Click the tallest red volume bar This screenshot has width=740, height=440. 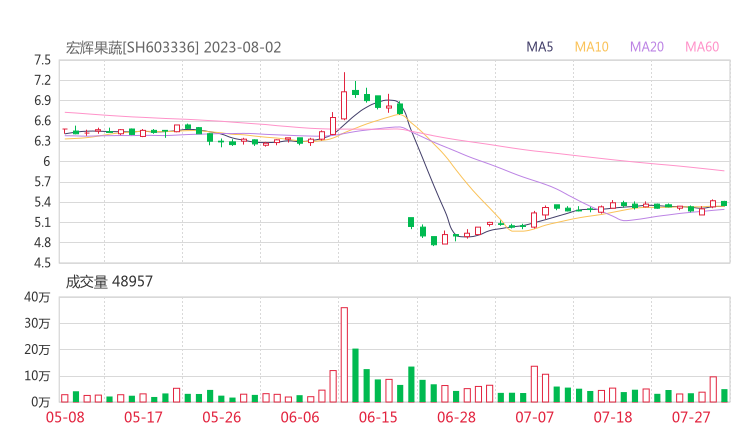point(344,354)
